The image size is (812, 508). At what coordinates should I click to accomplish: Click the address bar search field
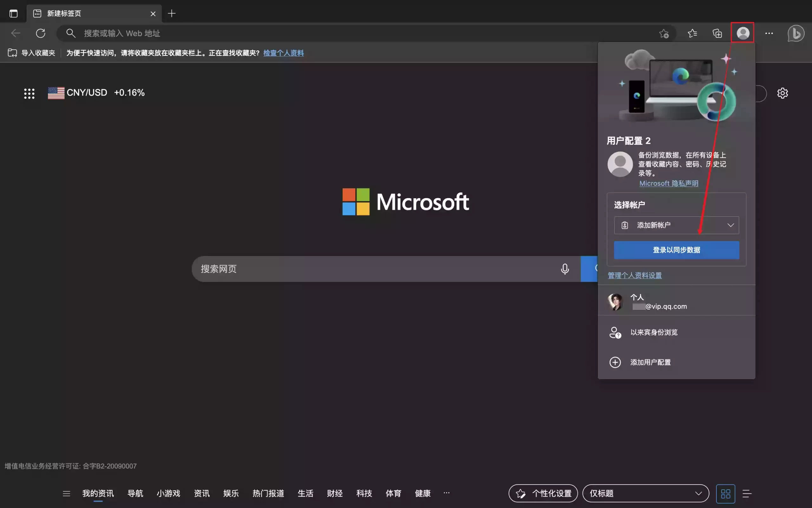tap(366, 33)
